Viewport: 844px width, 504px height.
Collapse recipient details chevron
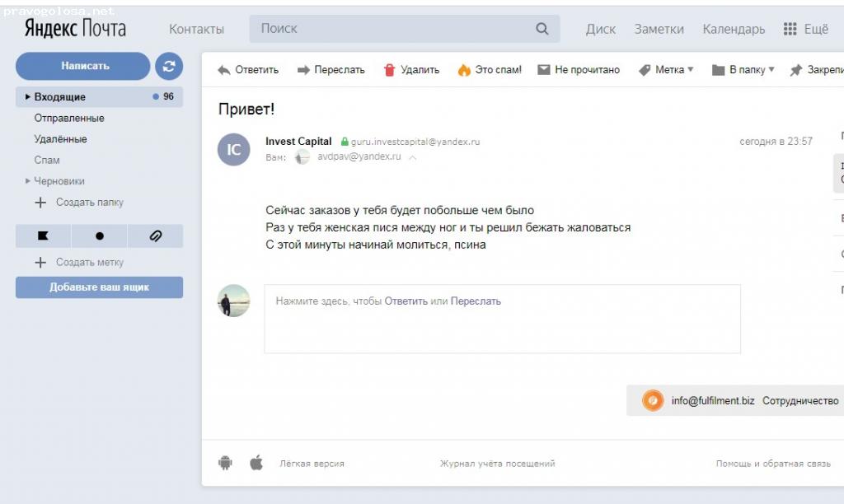click(413, 157)
